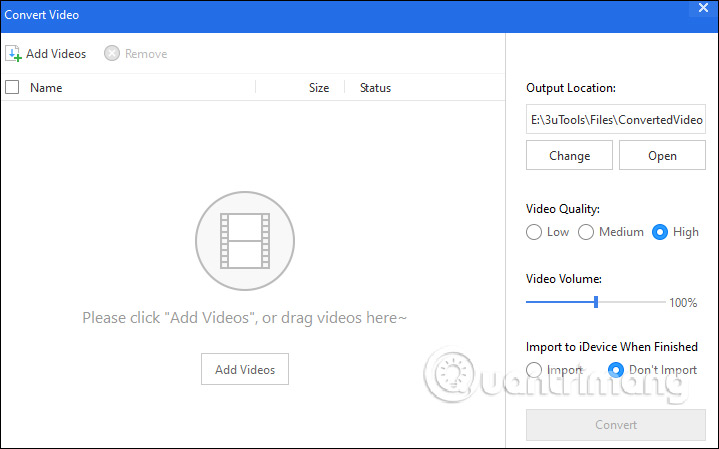Choose the Don't Import option

(x=615, y=370)
